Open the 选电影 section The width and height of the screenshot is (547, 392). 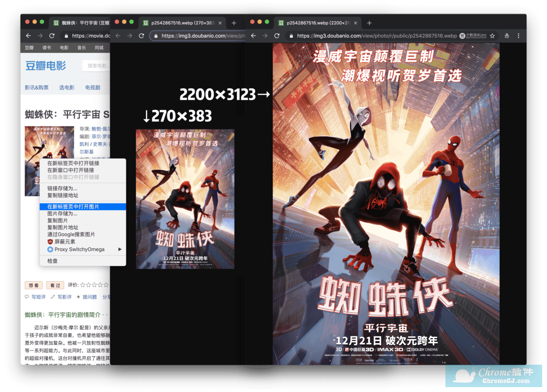[66, 87]
